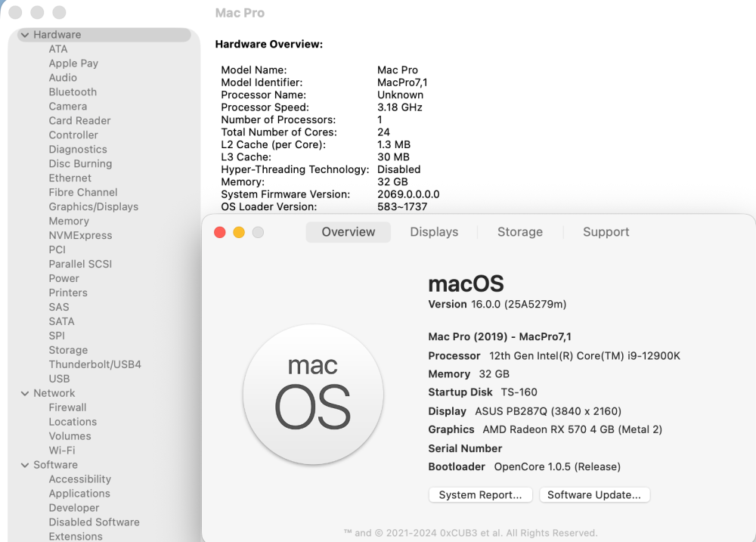This screenshot has height=542, width=756.
Task: Select Wi-Fi under Network
Action: click(x=62, y=451)
